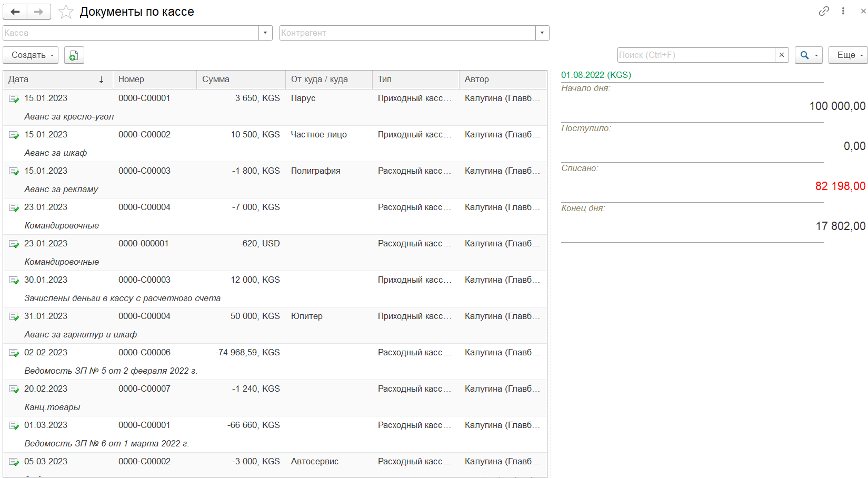
Task: Click document icon of the 02.02.2023 row
Action: point(14,353)
